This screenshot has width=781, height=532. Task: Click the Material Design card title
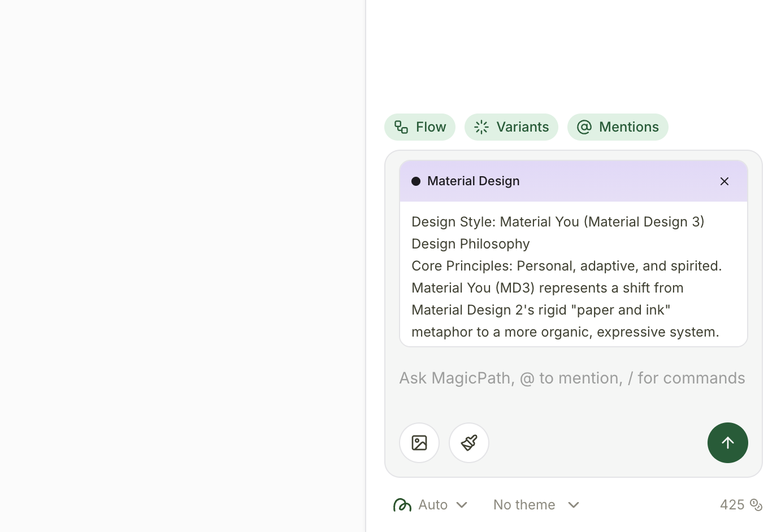473,181
